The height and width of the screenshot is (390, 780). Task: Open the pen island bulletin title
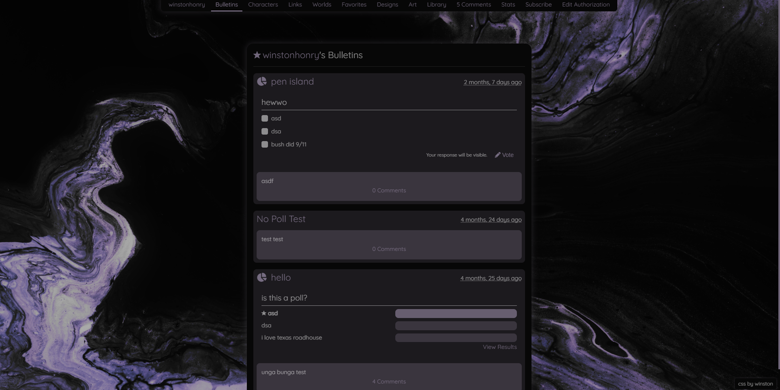292,82
